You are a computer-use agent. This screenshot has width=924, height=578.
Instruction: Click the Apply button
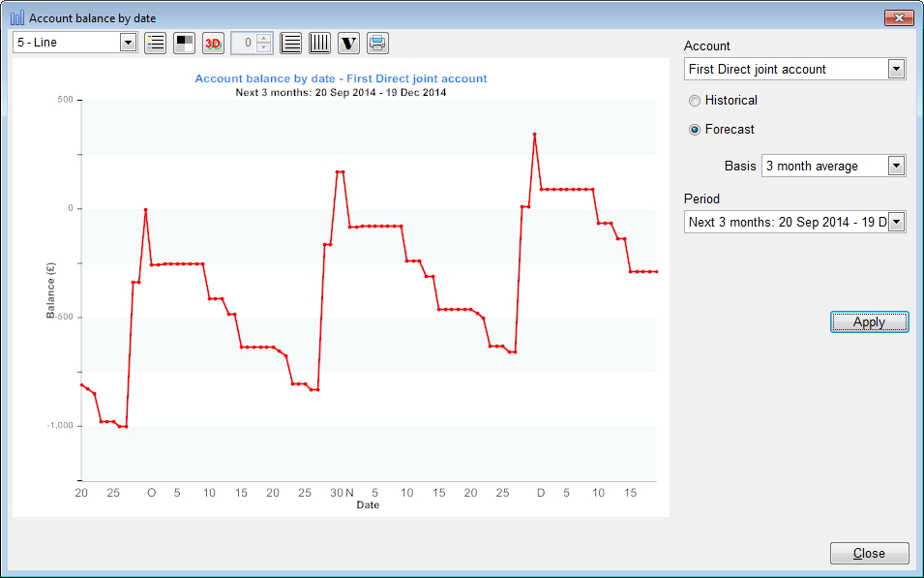pyautogui.click(x=869, y=322)
